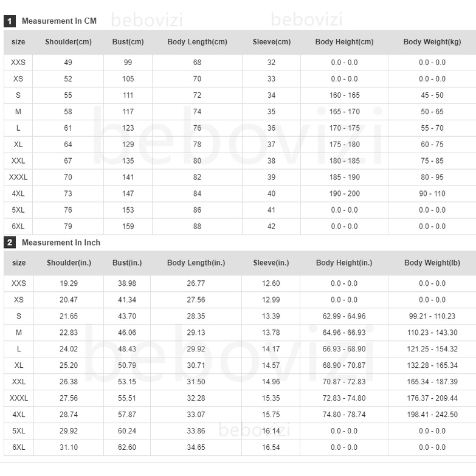Select the 'Measurement In CM' heading

pyautogui.click(x=59, y=21)
